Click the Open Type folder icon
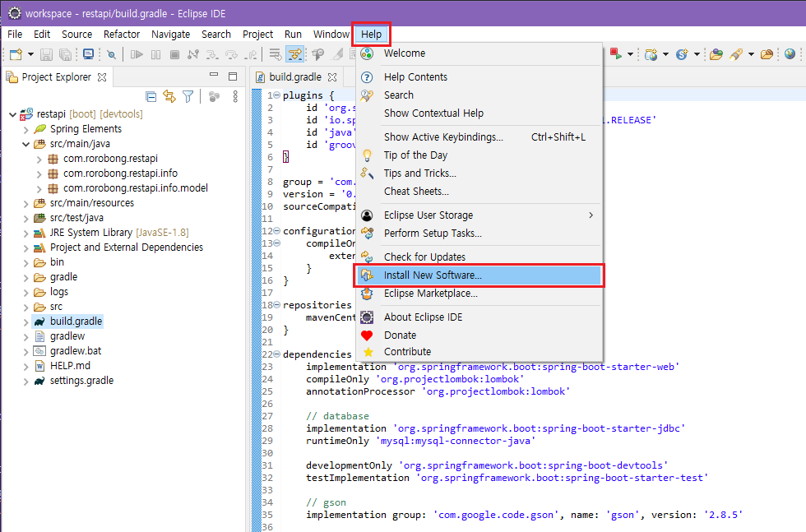 click(x=716, y=54)
